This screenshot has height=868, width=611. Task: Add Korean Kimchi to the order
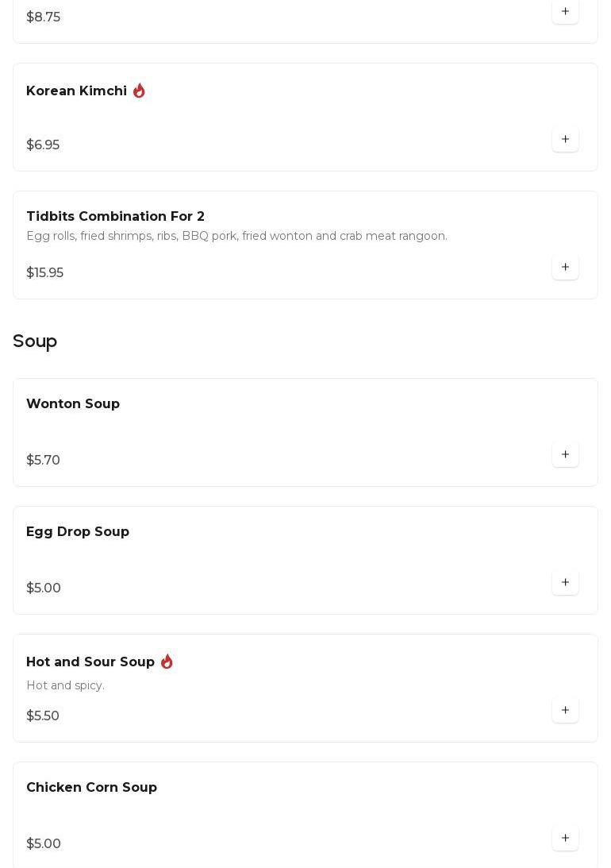click(x=565, y=140)
